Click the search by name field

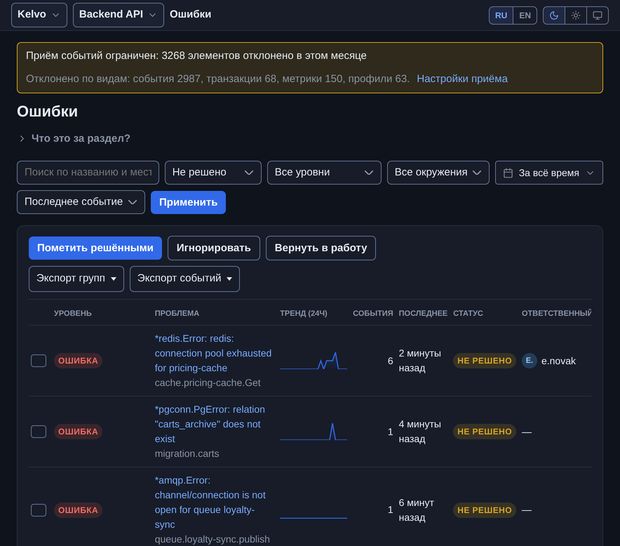coord(88,172)
